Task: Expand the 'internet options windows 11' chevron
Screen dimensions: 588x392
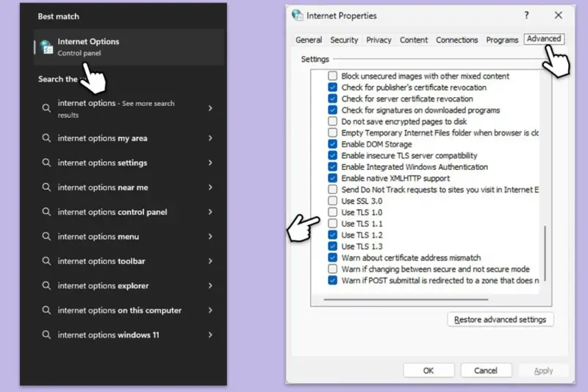Action: (210, 335)
